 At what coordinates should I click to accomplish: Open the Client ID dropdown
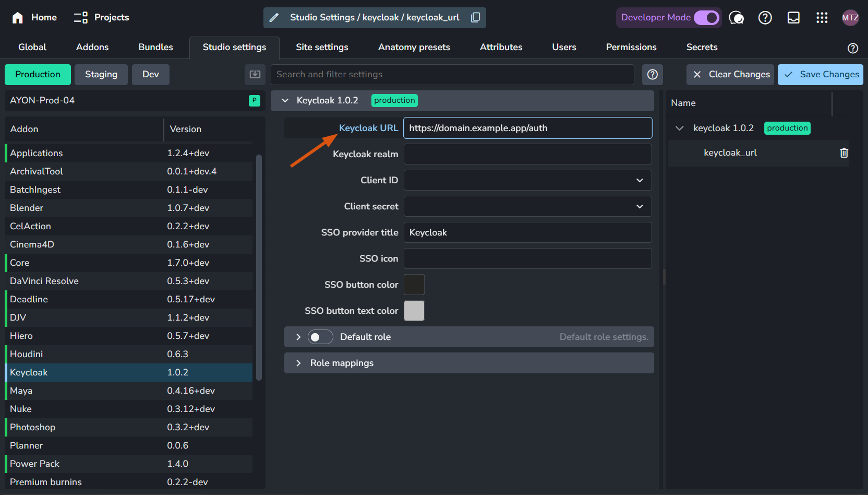tap(527, 180)
